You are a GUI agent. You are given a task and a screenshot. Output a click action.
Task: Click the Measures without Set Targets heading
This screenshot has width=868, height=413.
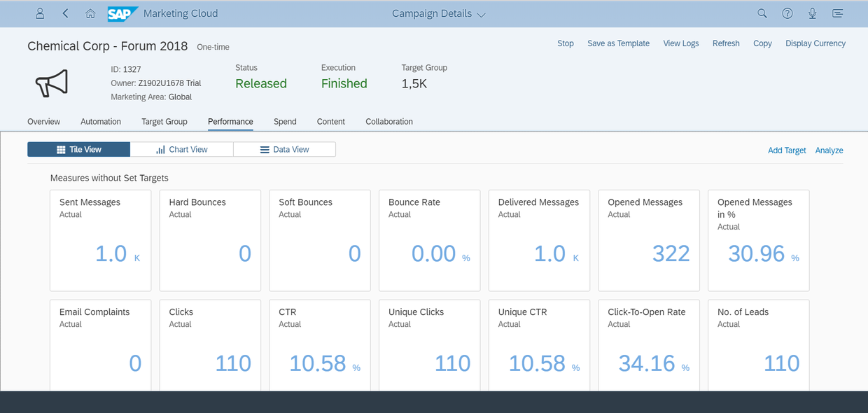[x=109, y=178]
